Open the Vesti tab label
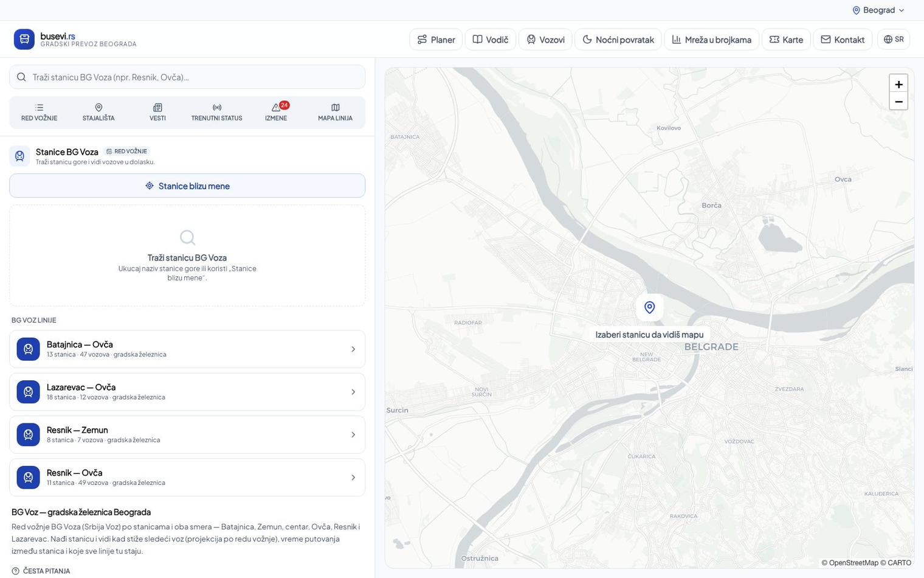The image size is (924, 578). (157, 118)
